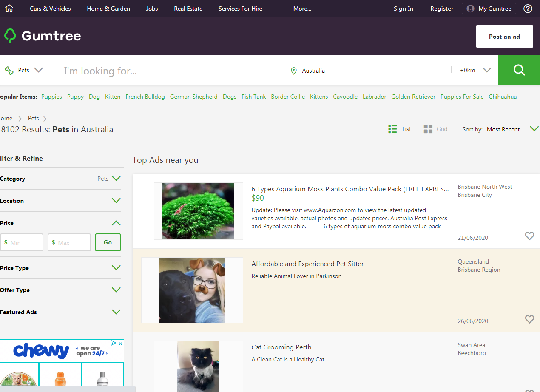Expand the Offer Type filter
Image resolution: width=540 pixels, height=392 pixels.
[x=115, y=290]
